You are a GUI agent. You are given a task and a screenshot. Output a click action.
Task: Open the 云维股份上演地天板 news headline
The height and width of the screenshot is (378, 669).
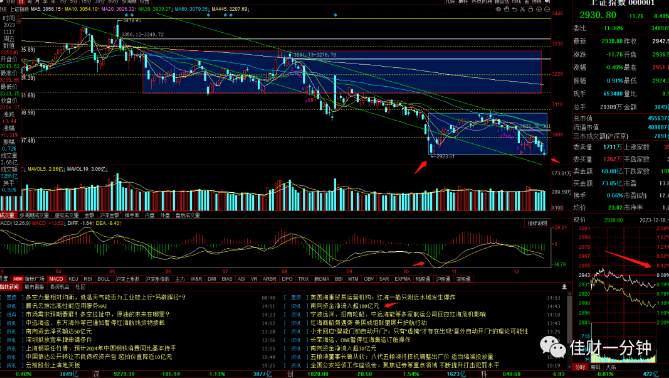53,365
